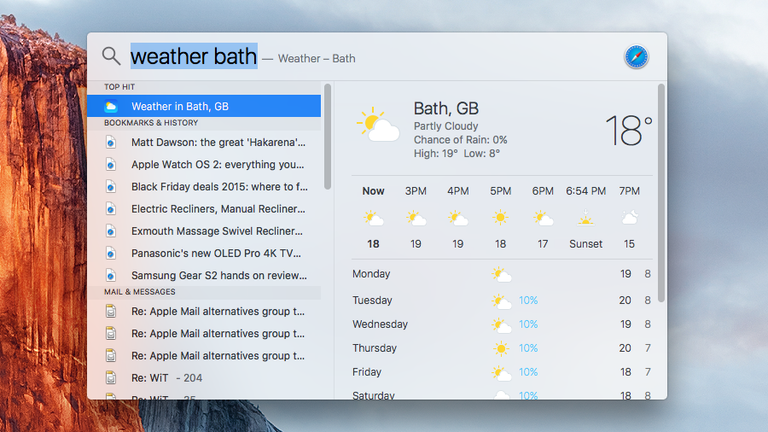Click the Now hourly weather icon
The height and width of the screenshot is (432, 768).
[x=373, y=218]
